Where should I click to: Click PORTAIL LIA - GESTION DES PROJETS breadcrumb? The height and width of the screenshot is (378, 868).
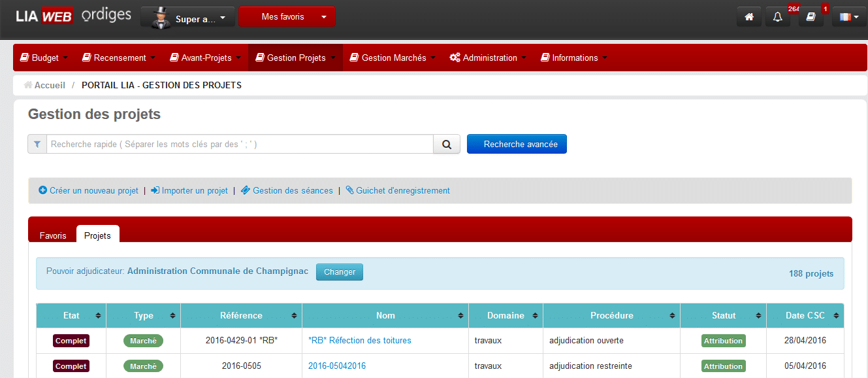(161, 85)
